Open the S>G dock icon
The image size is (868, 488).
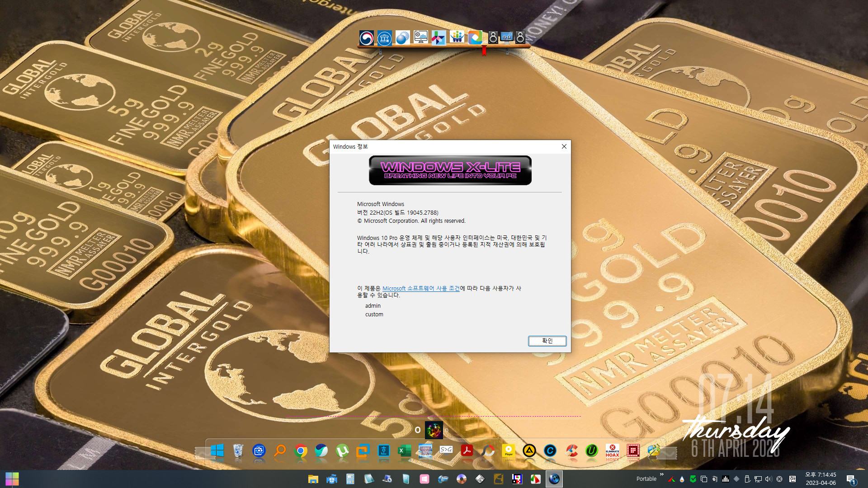(x=446, y=450)
